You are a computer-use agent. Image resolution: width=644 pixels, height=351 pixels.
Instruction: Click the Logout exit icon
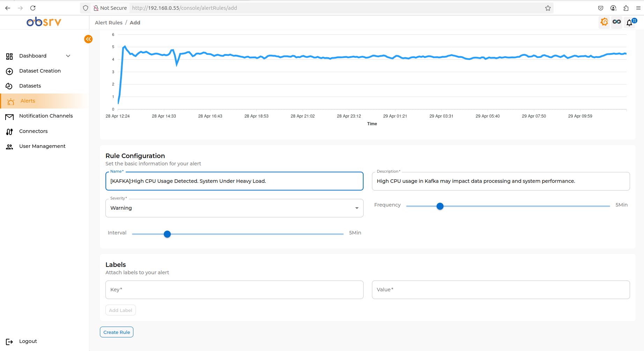[9, 342]
